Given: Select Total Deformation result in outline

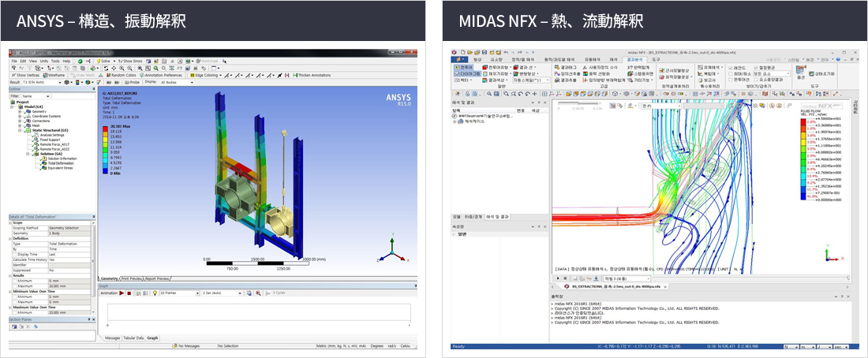Looking at the screenshot, I should tap(61, 163).
